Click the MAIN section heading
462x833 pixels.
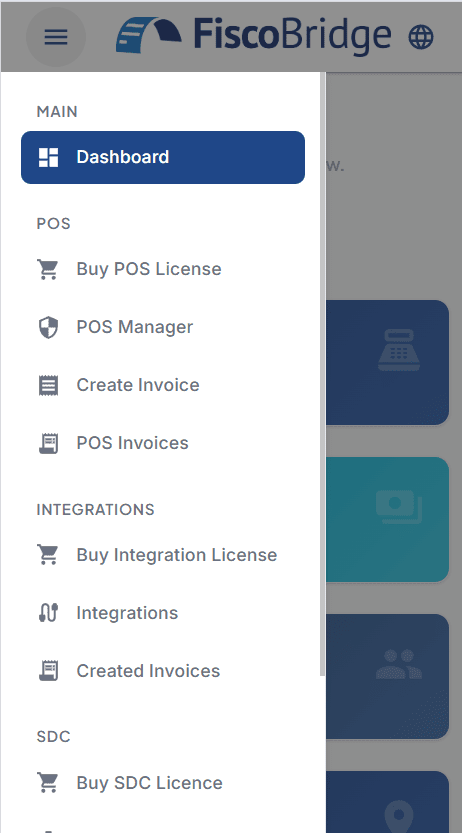click(x=57, y=112)
